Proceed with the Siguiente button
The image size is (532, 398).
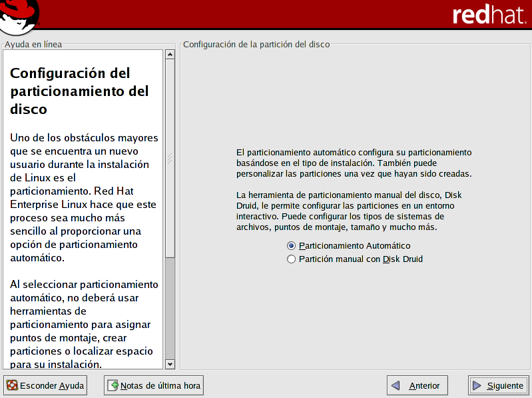tap(498, 385)
